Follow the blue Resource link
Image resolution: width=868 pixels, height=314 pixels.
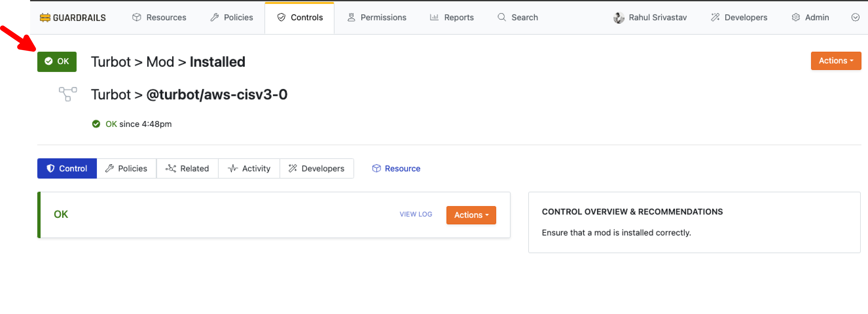tap(396, 168)
